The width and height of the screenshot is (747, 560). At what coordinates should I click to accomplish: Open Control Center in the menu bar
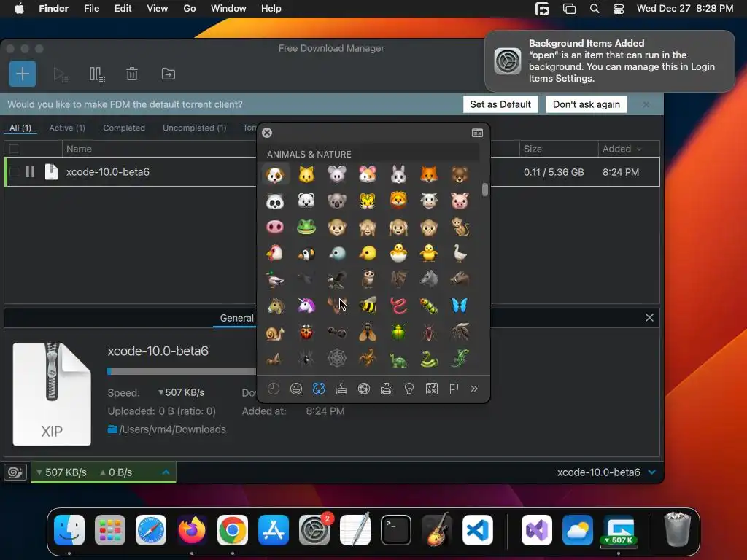click(x=619, y=9)
